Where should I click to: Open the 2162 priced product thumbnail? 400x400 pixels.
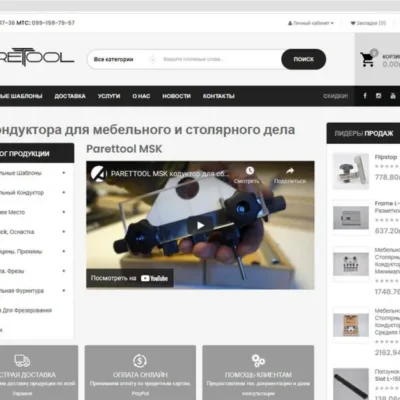(x=351, y=325)
